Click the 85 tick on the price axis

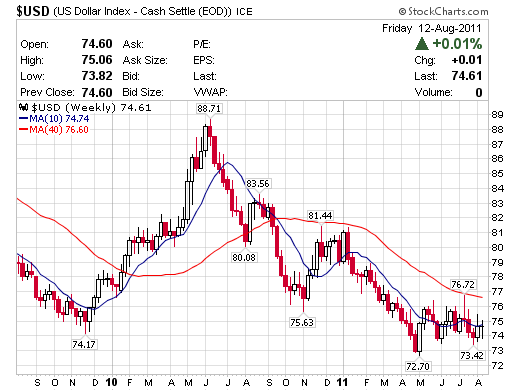click(x=497, y=173)
